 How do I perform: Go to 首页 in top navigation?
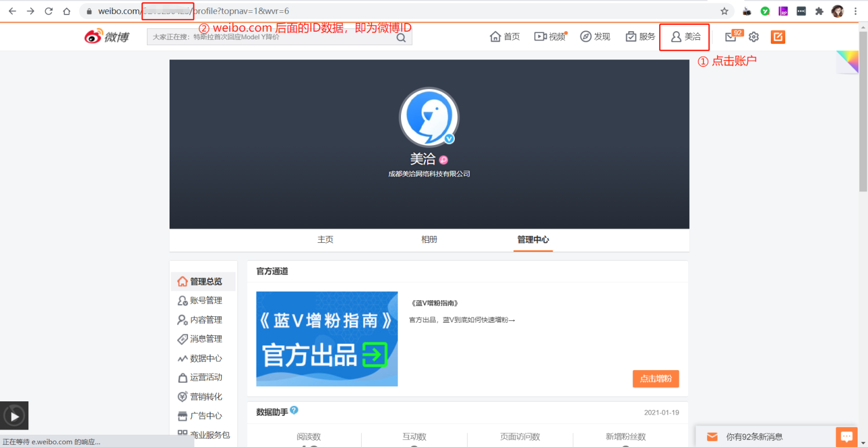(505, 36)
